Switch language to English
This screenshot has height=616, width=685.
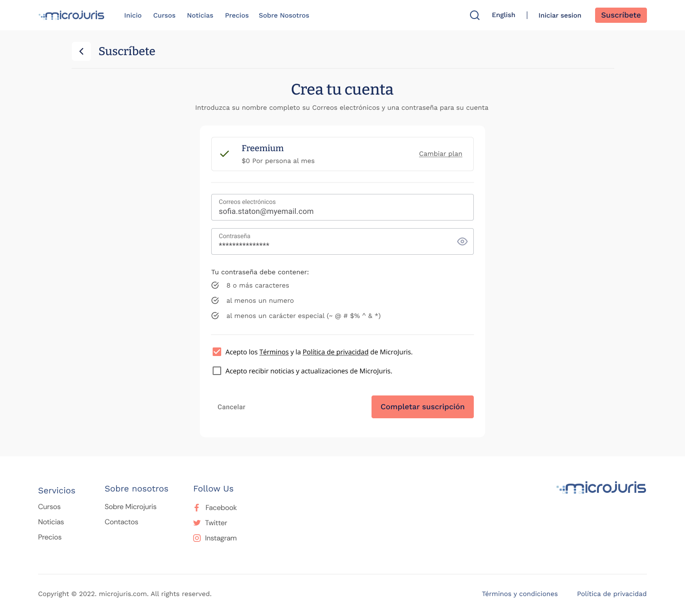(503, 15)
